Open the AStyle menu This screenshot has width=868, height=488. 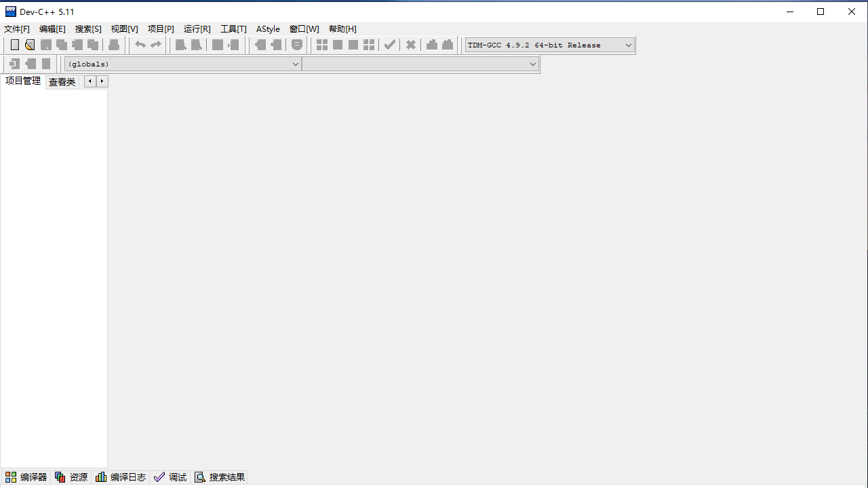pyautogui.click(x=268, y=29)
